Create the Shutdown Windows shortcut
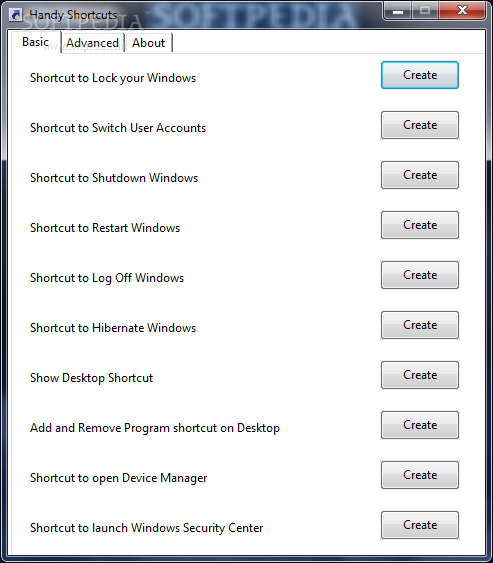Viewport: 493px width, 563px height. click(x=420, y=175)
